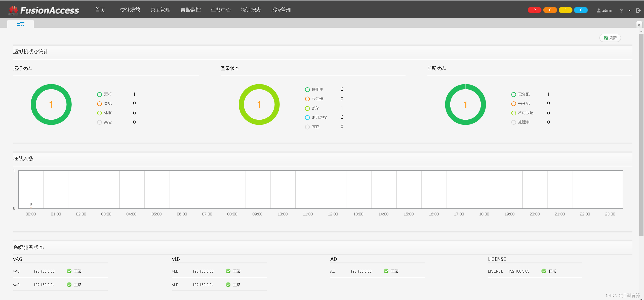Click the vLB IP 192.168.3.83 text
The image size is (644, 300).
pyautogui.click(x=203, y=271)
